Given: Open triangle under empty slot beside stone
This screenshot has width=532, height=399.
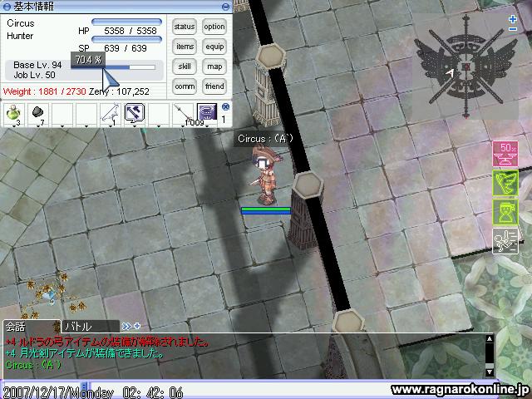Looking at the screenshot, I should 62,126.
